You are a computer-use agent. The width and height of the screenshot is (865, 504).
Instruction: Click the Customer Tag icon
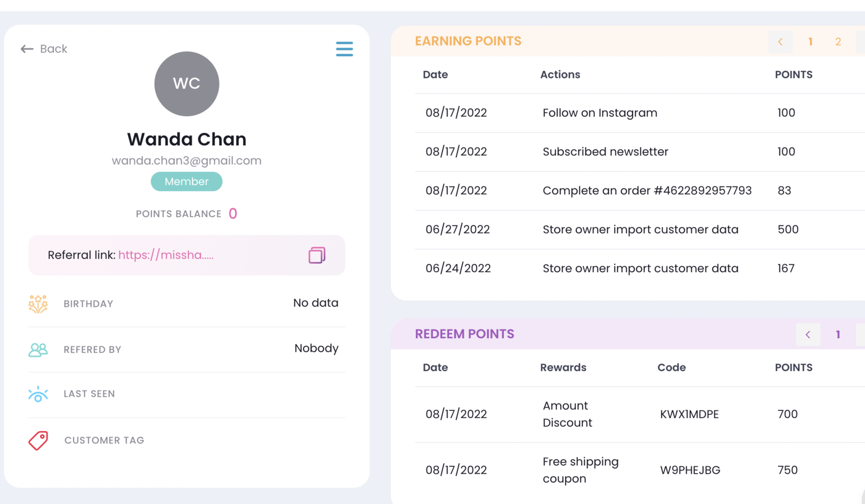[x=38, y=440]
